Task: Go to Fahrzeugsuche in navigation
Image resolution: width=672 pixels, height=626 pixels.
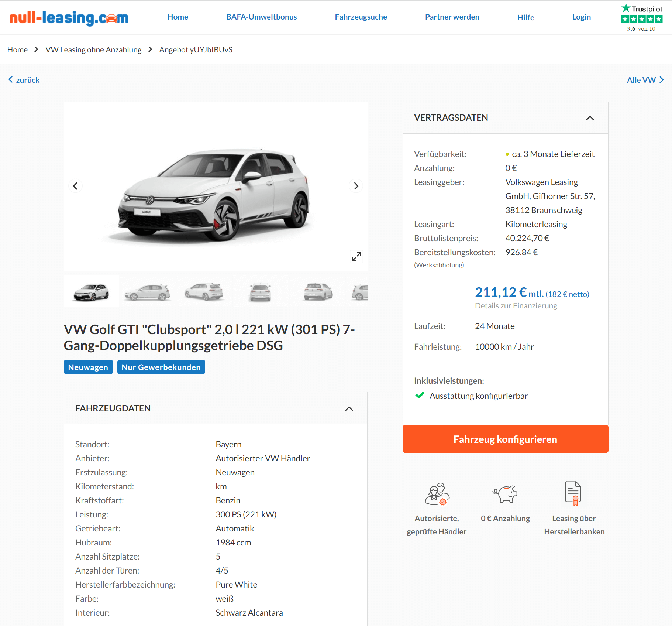Action: [x=361, y=17]
